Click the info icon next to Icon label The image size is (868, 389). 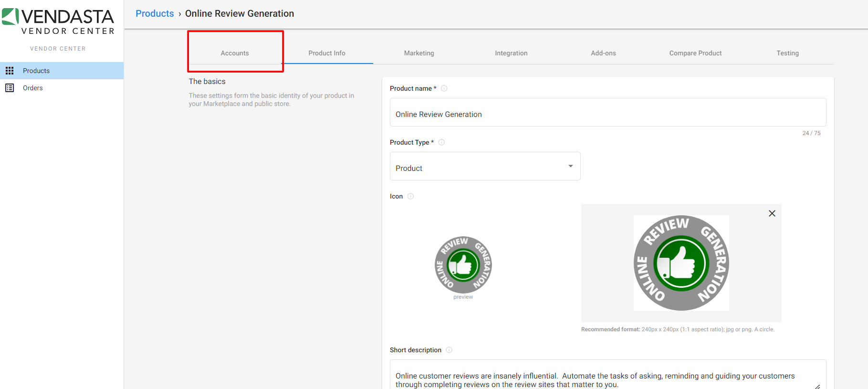click(x=410, y=196)
